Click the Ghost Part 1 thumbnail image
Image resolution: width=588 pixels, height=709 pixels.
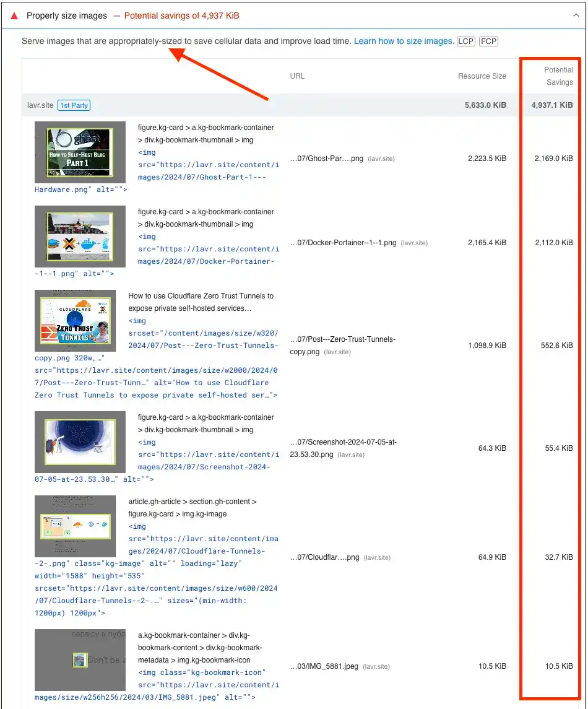(x=80, y=152)
